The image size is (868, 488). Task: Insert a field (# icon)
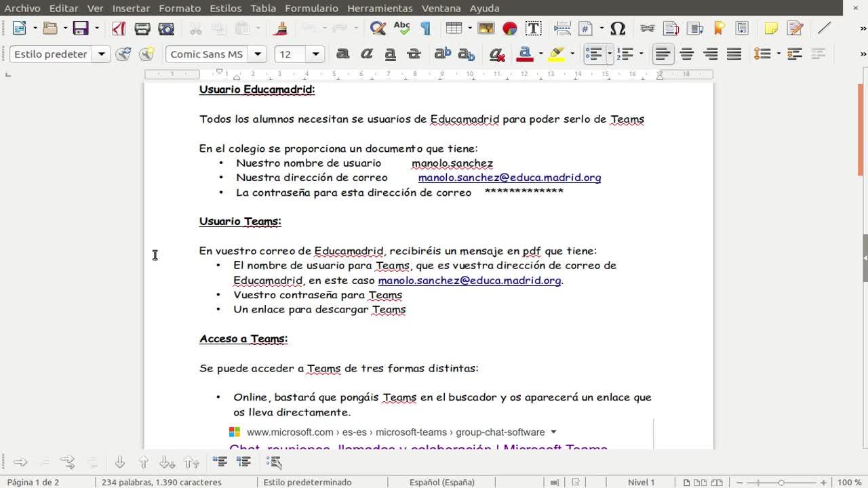tap(586, 28)
